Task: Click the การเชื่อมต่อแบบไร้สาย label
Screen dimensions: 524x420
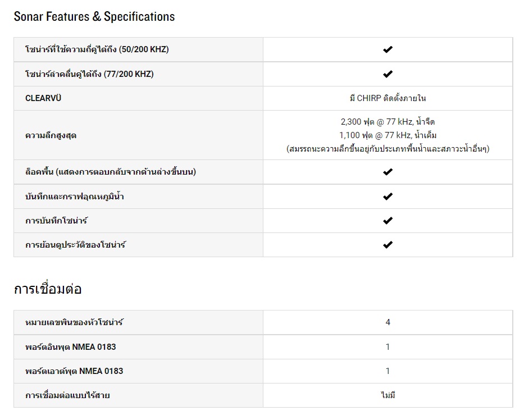Action: (67, 395)
